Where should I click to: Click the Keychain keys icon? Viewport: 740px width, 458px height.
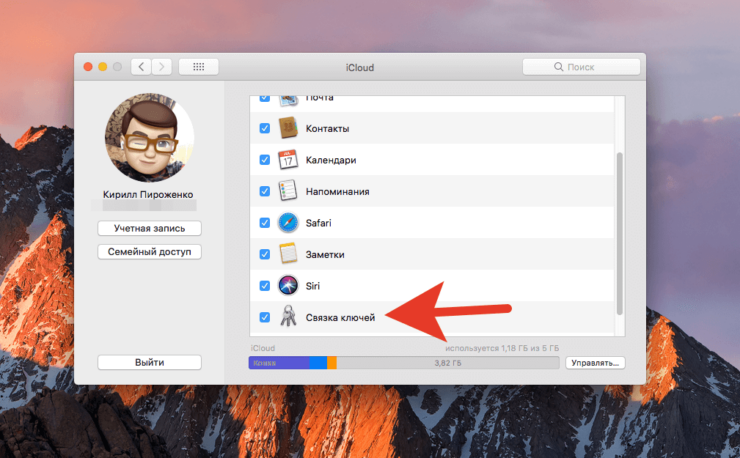click(288, 316)
